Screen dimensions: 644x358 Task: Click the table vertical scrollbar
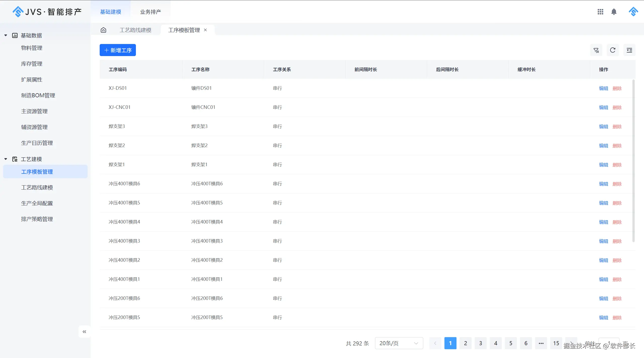pyautogui.click(x=633, y=161)
